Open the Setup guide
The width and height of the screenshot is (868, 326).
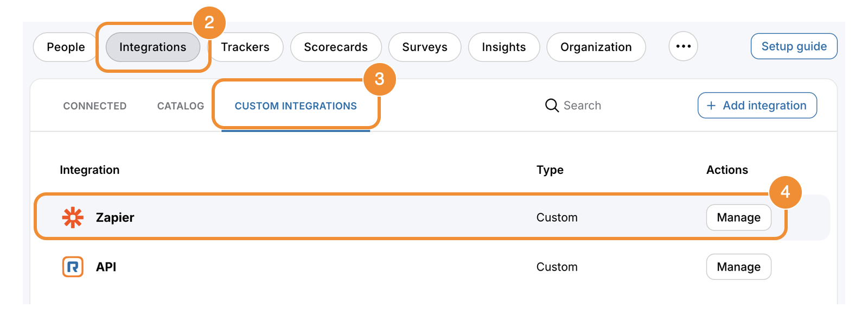pos(794,46)
